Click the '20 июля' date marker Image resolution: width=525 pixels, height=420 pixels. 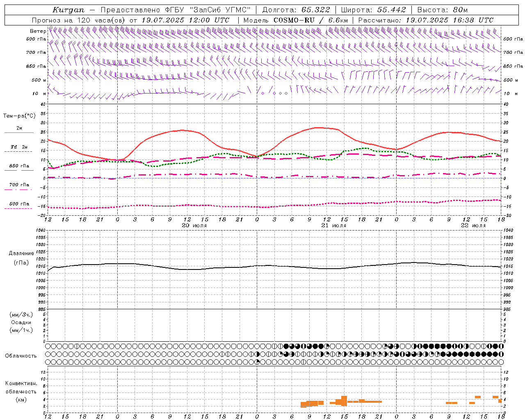tap(194, 226)
